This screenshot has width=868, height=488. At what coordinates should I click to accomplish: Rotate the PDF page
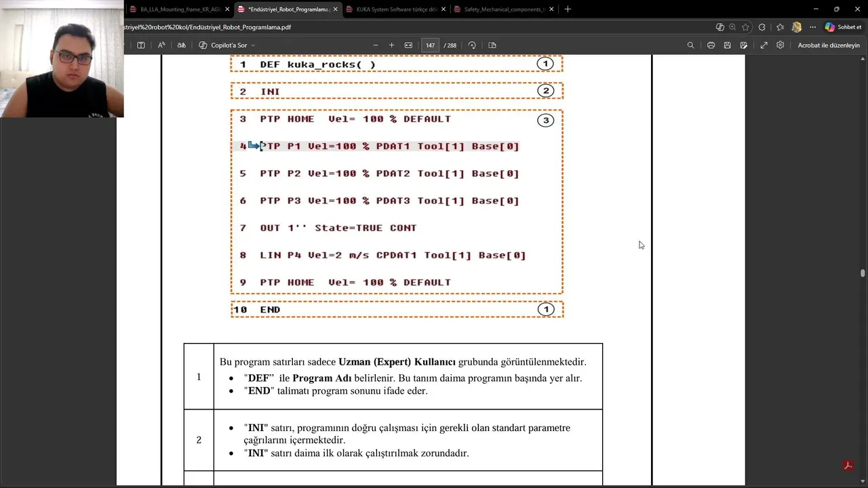pyautogui.click(x=472, y=45)
